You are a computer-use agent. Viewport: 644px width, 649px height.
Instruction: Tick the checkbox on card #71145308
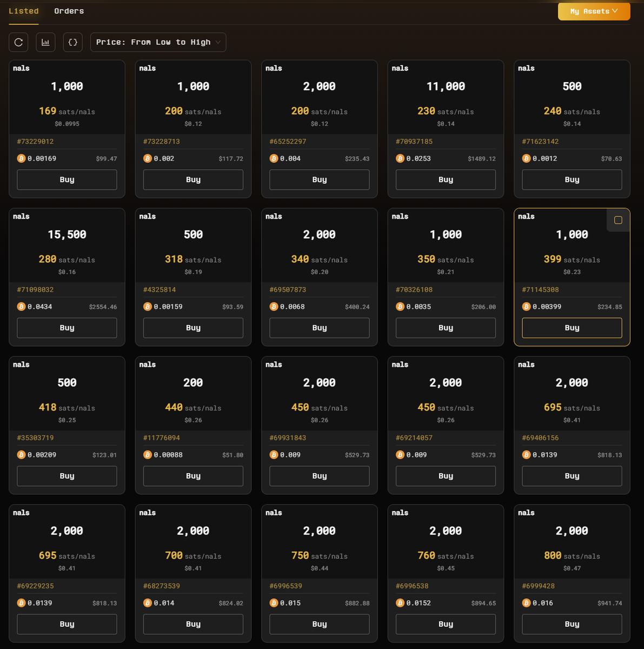[x=618, y=220]
